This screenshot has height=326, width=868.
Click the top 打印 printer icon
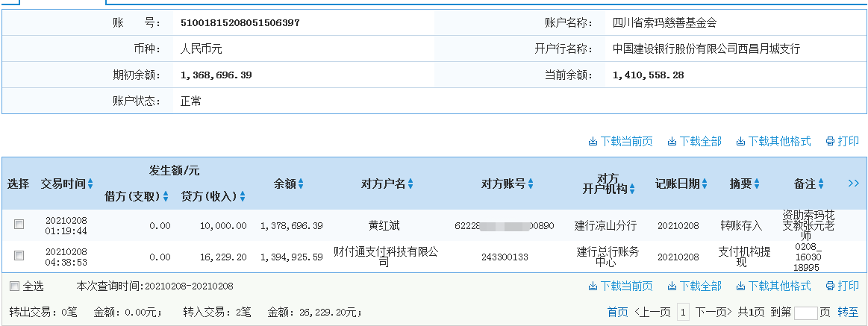tap(830, 142)
